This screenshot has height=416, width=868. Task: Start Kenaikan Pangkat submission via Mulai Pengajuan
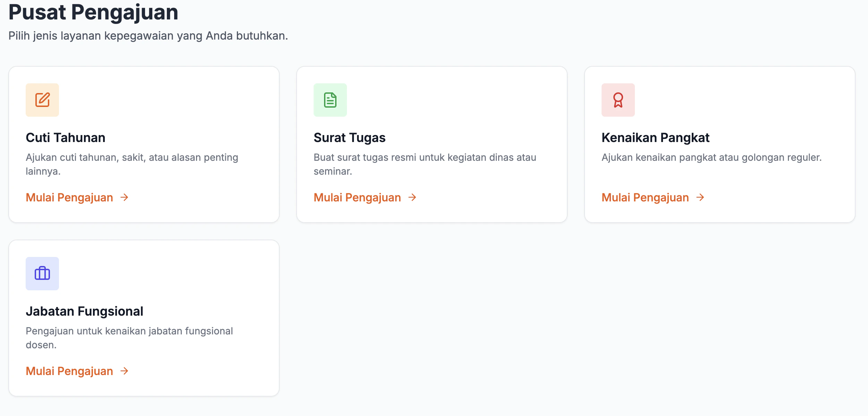(x=645, y=198)
